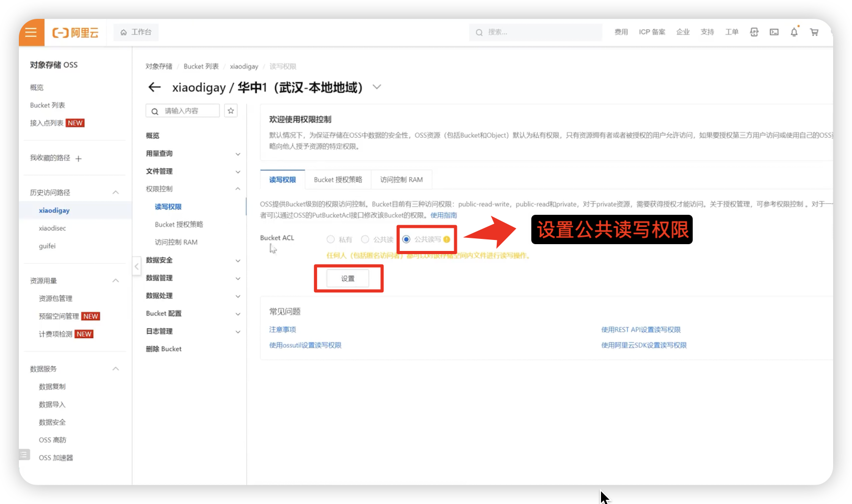Open notifications bell
852x504 pixels.
click(794, 32)
